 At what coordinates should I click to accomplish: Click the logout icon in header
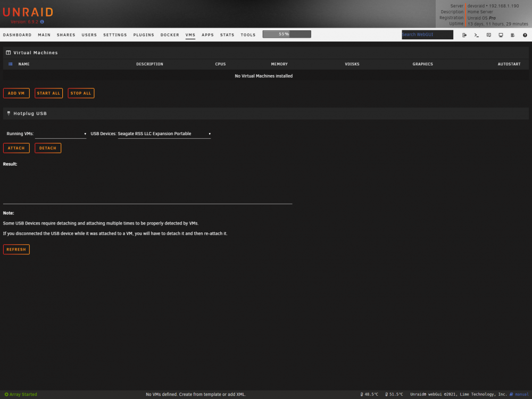coord(464,35)
